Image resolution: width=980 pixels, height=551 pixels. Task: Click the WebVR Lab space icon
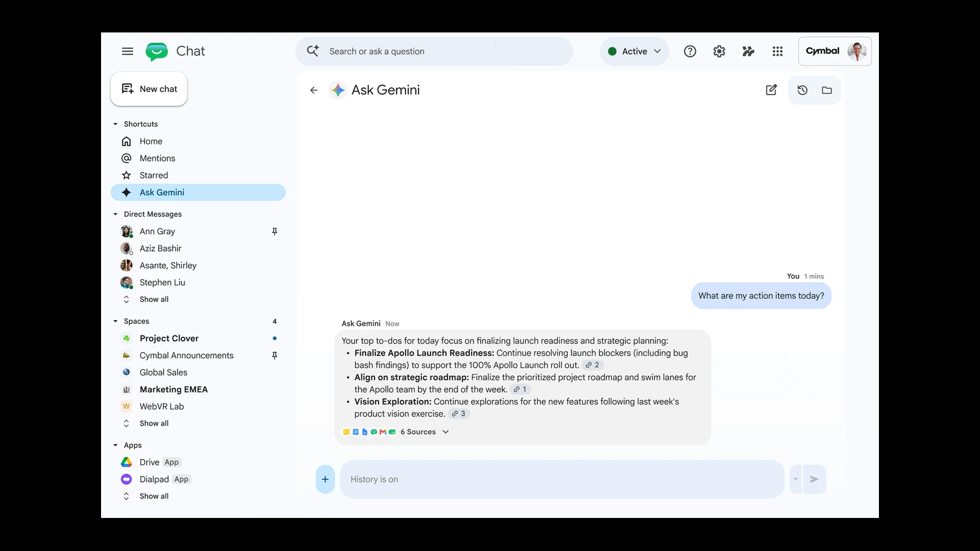[127, 407]
